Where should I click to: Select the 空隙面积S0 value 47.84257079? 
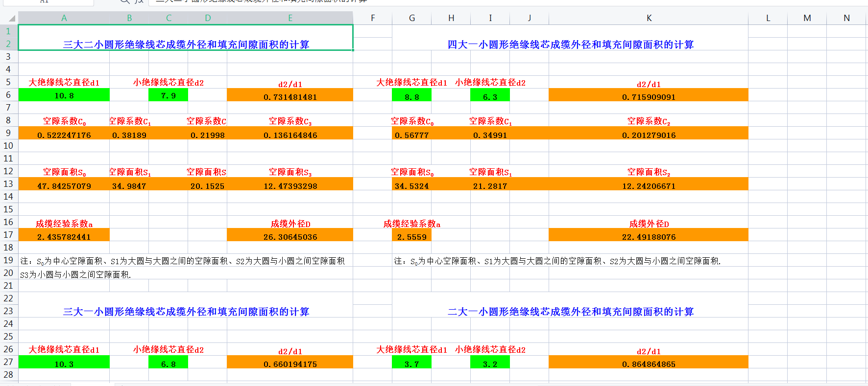(x=64, y=185)
